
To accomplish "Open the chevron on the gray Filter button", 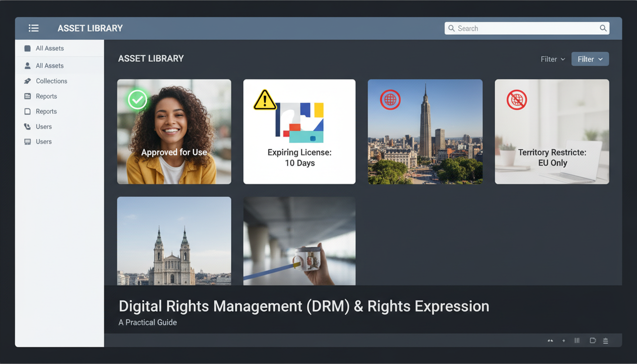I will [600, 59].
